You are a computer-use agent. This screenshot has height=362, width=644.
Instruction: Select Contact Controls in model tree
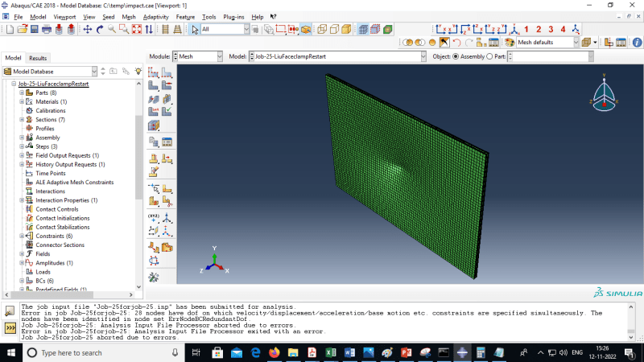[56, 209]
